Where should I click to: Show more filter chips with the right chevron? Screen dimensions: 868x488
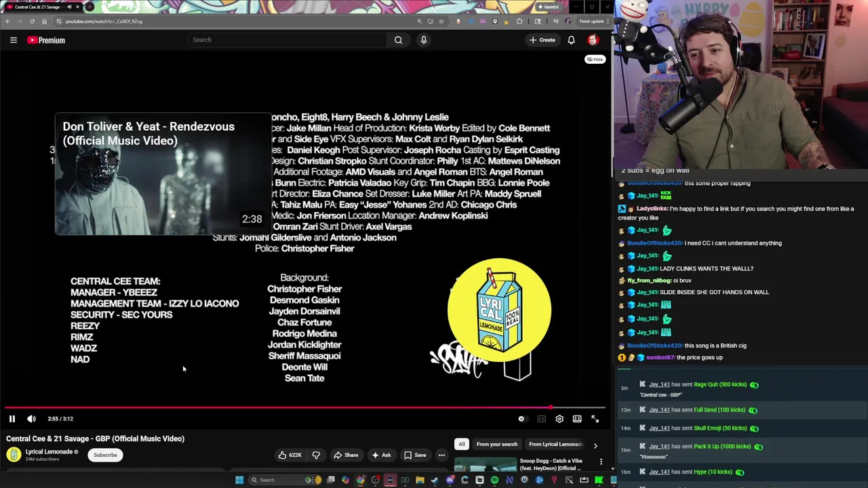point(595,445)
